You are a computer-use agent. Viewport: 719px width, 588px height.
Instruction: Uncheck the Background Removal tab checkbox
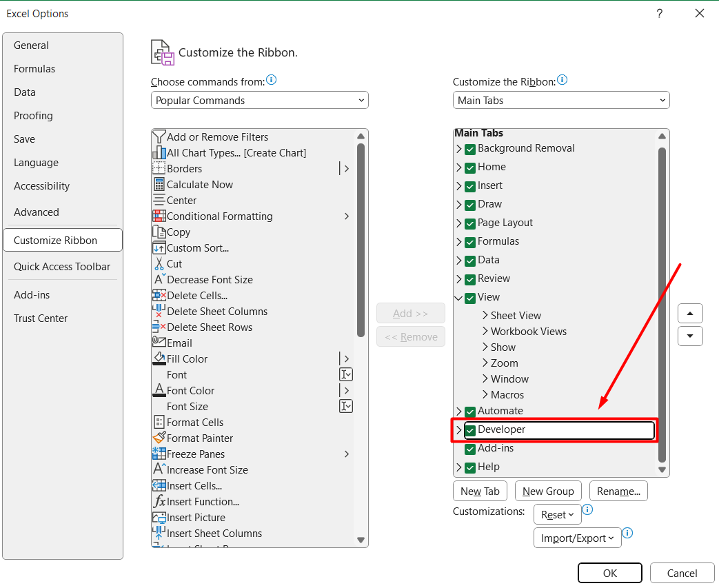click(470, 149)
